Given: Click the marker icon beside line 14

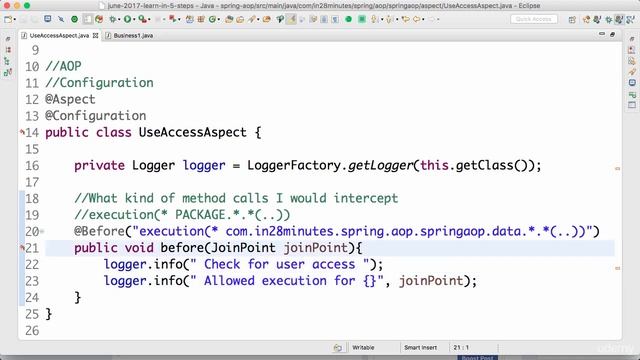Looking at the screenshot, I should (22, 132).
